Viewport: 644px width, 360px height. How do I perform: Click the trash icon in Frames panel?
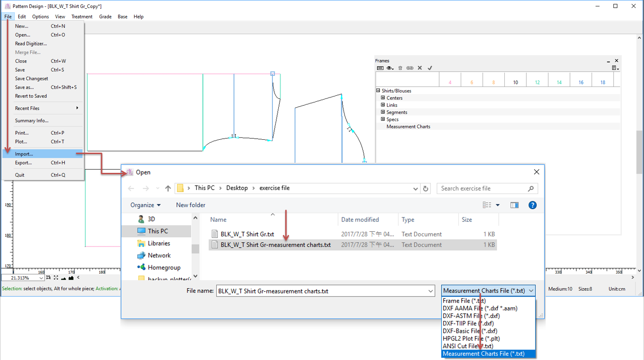tap(400, 68)
